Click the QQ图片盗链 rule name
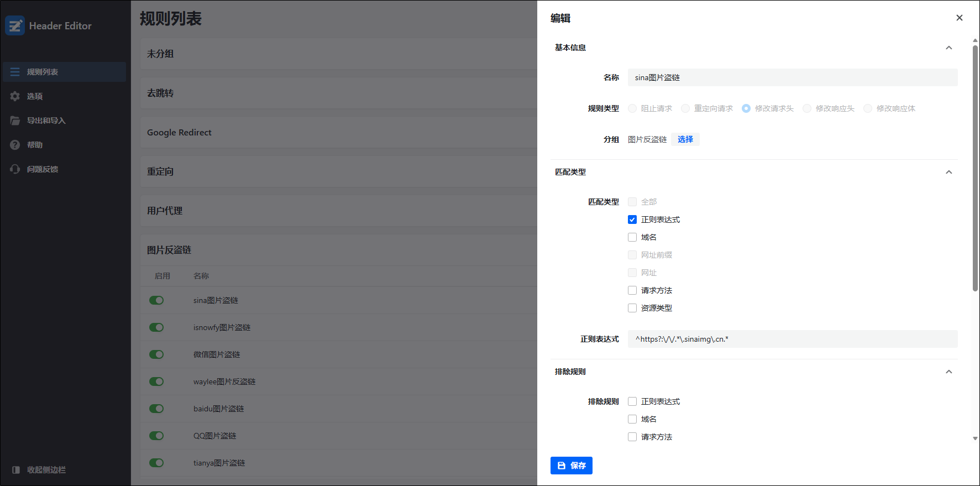The image size is (980, 486). click(x=214, y=436)
